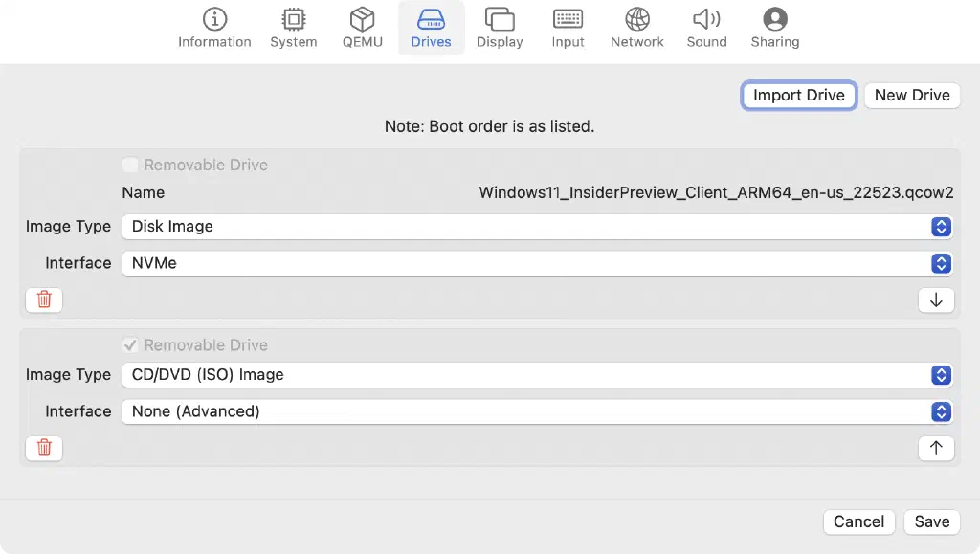Image resolution: width=980 pixels, height=554 pixels.
Task: Switch to the System settings tab
Action: pos(293,29)
